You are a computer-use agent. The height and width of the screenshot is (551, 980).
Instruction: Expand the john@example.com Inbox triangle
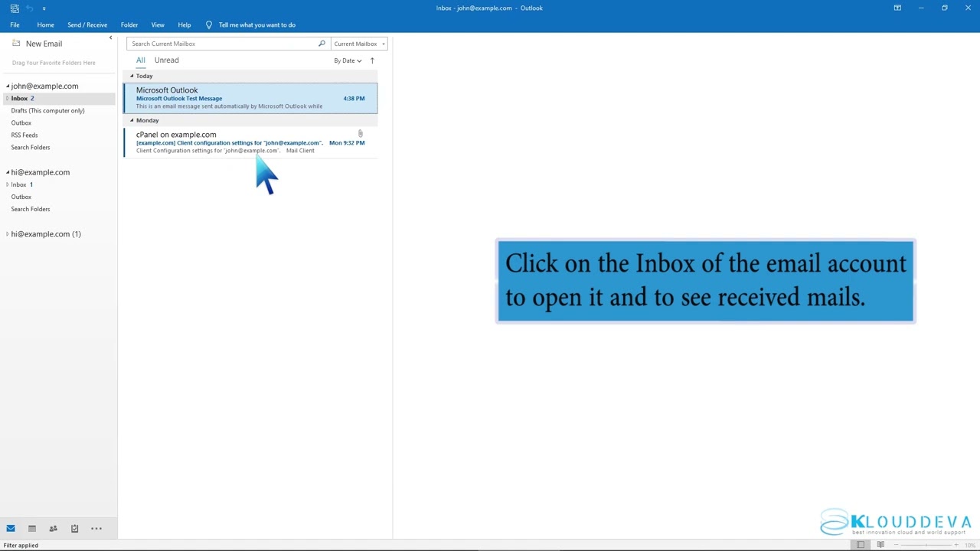click(x=8, y=98)
